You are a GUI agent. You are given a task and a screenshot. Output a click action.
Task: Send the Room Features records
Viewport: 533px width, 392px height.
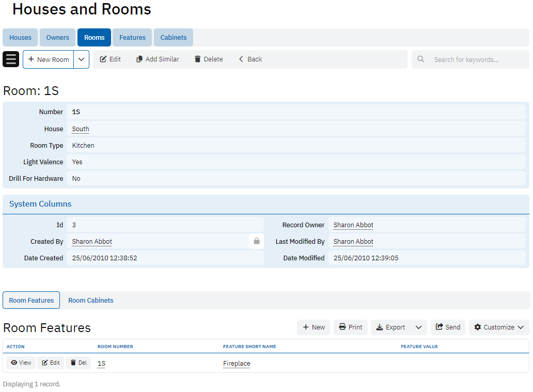click(448, 327)
